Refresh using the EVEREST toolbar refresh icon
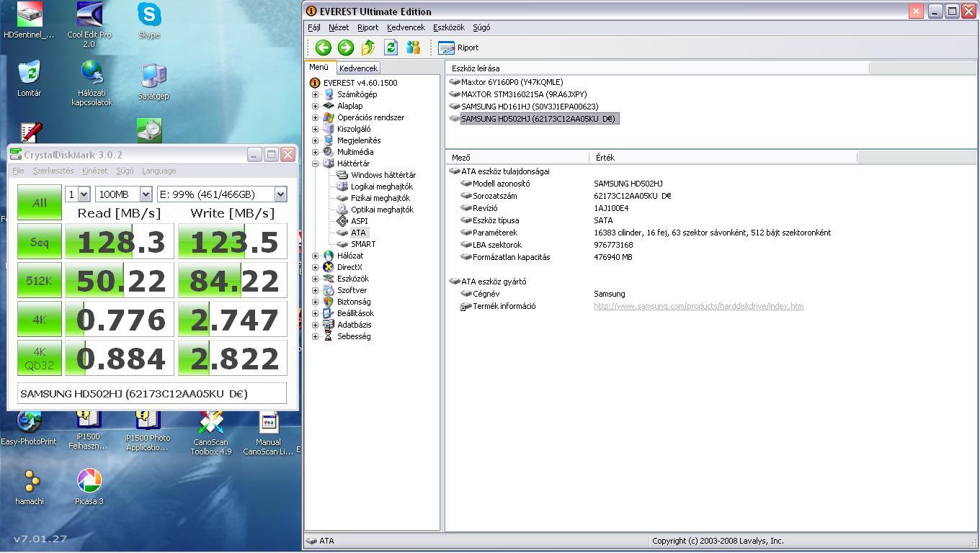 pos(391,48)
